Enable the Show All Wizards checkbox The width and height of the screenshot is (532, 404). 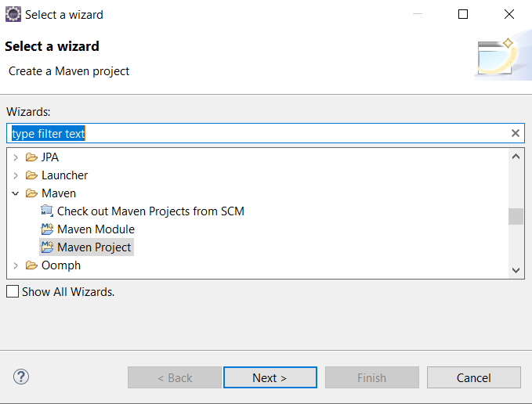tap(13, 291)
